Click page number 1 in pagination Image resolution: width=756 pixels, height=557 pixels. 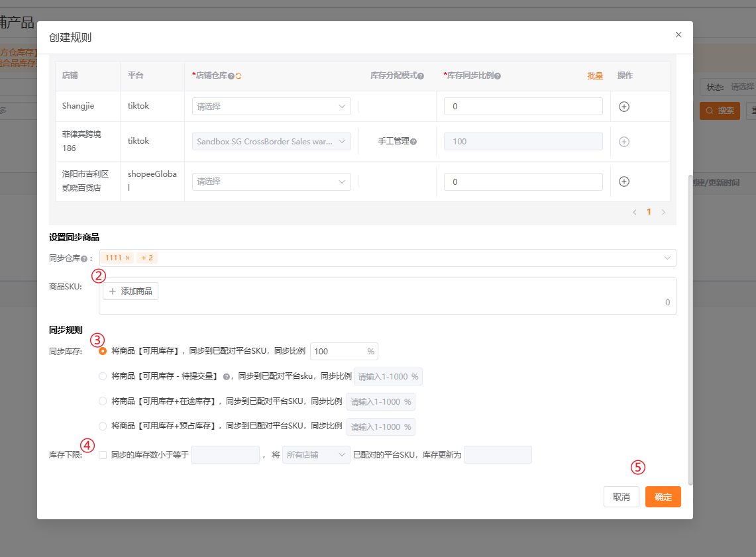pyautogui.click(x=649, y=212)
